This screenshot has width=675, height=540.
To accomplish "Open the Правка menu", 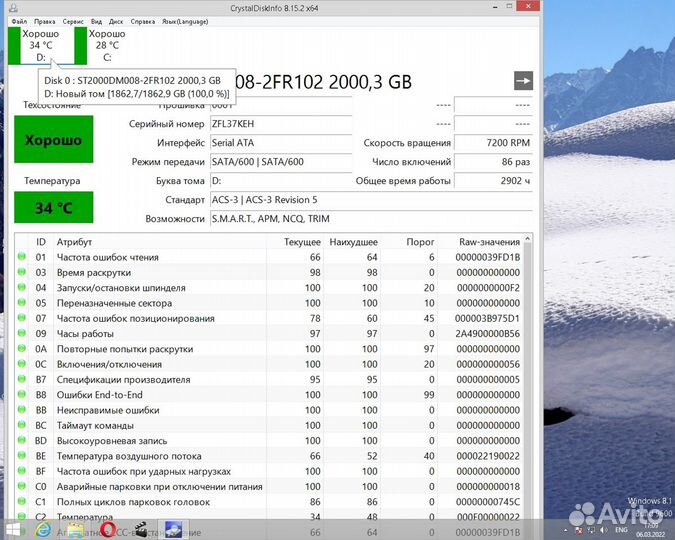I will [44, 21].
